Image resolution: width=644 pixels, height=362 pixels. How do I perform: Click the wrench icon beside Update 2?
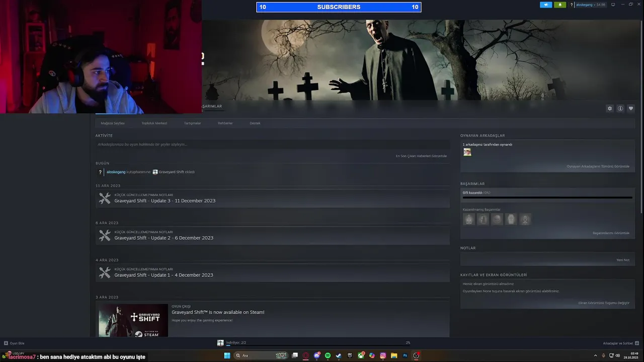pos(105,236)
